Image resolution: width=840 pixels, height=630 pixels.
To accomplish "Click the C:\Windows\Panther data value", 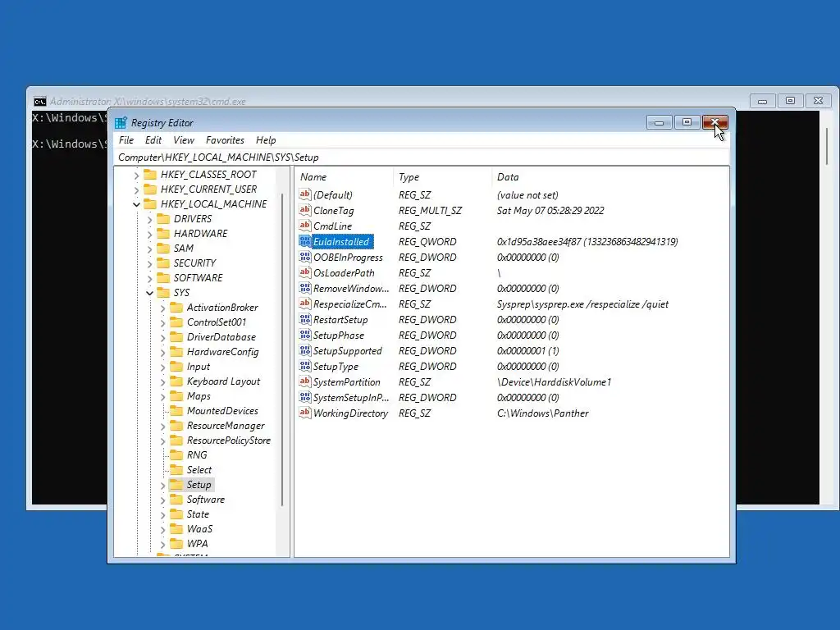I will (543, 413).
